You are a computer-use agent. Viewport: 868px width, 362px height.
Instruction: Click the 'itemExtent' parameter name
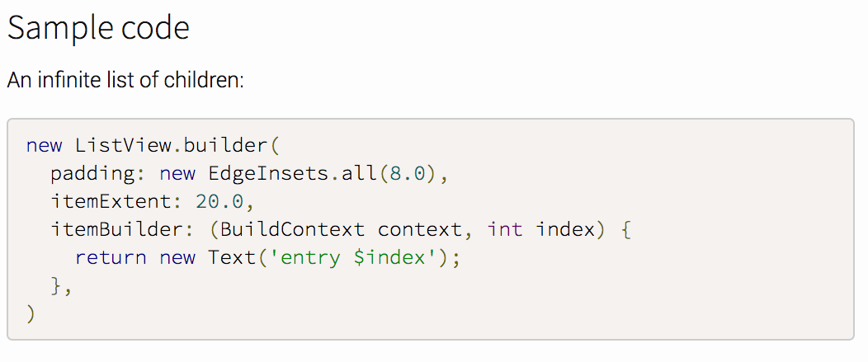[111, 201]
